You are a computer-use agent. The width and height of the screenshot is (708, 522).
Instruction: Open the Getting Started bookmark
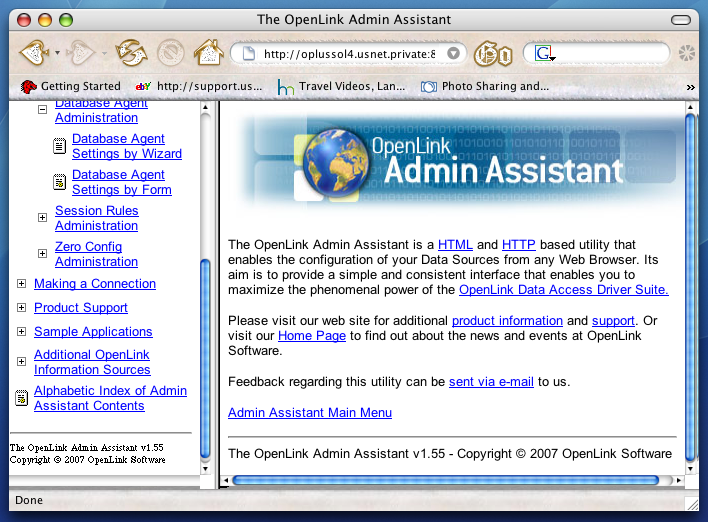[70, 87]
